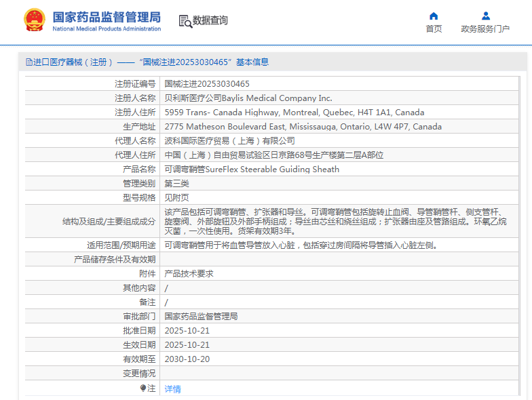Click the 注册人名称 row label
532x400 pixels.
tap(135, 98)
